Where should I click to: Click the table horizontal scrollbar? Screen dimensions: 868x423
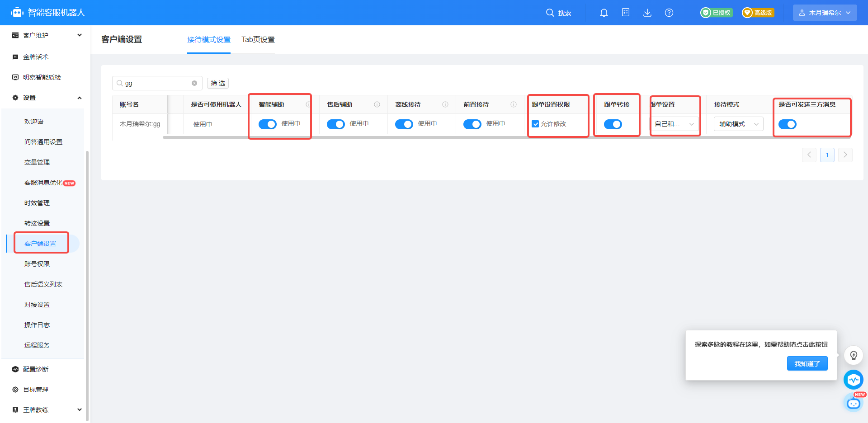(x=506, y=137)
